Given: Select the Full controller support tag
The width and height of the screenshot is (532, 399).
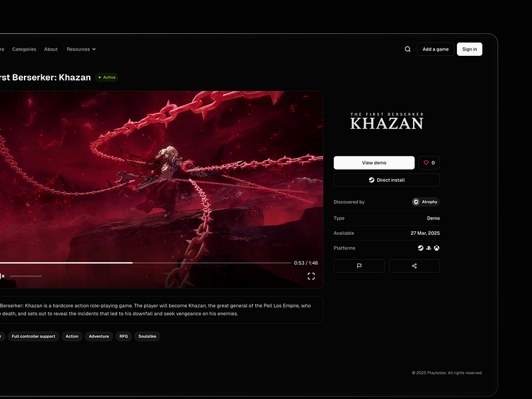Looking at the screenshot, I should coord(33,336).
